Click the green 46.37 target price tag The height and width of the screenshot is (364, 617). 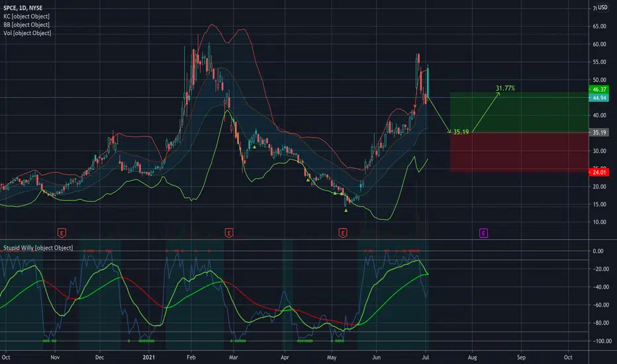pos(599,90)
